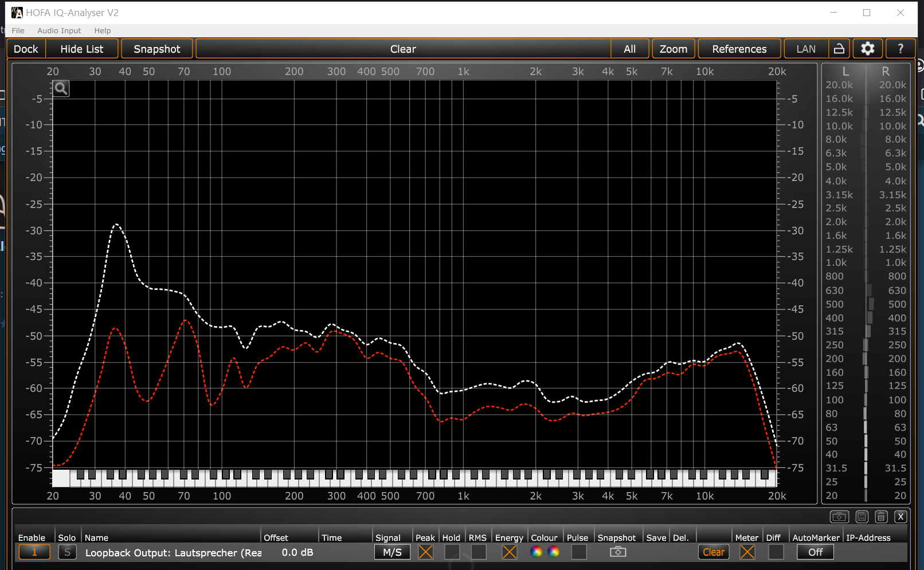Open settings with the gear icon
924x570 pixels.
pyautogui.click(x=868, y=49)
